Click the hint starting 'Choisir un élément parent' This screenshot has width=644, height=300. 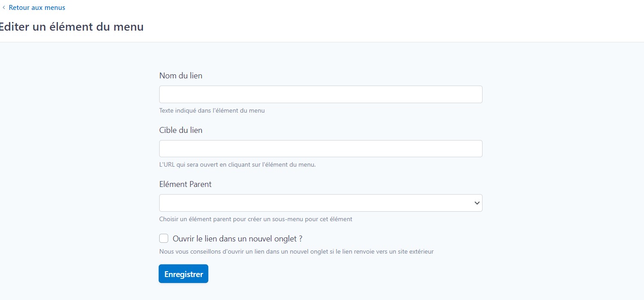coord(255,219)
